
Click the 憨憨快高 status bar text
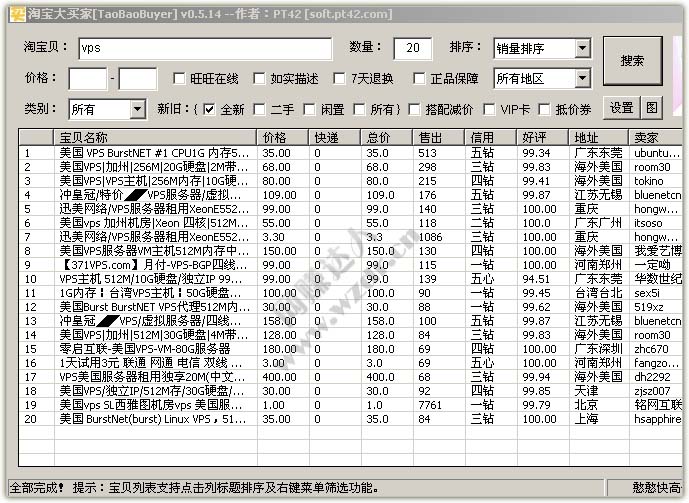(x=657, y=488)
